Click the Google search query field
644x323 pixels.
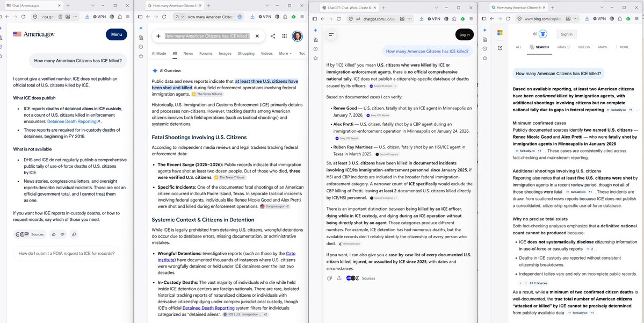pos(207,36)
